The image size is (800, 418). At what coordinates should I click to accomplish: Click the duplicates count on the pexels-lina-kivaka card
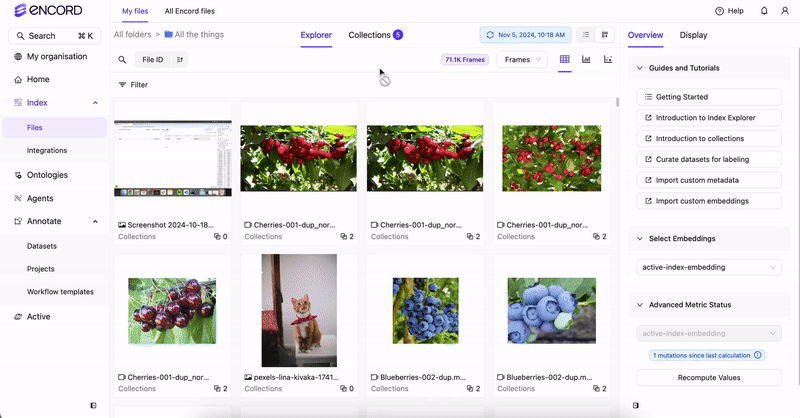click(347, 389)
